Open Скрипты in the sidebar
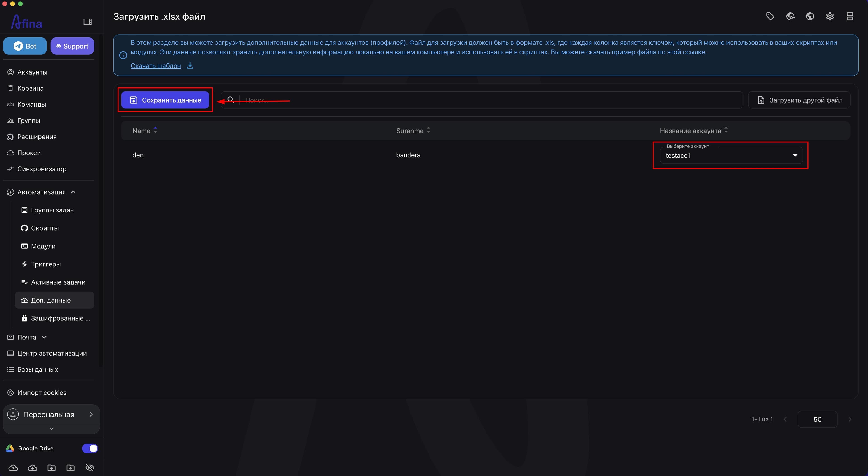The width and height of the screenshot is (868, 476). pos(45,228)
